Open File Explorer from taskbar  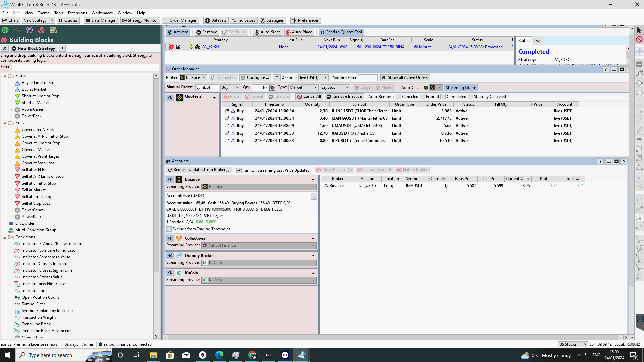(x=153, y=355)
